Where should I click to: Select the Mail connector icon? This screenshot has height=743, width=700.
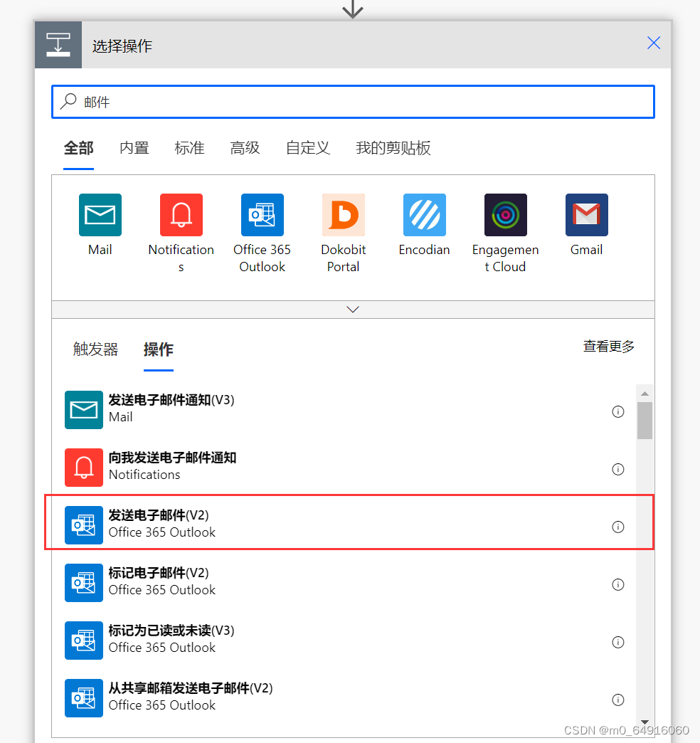100,215
